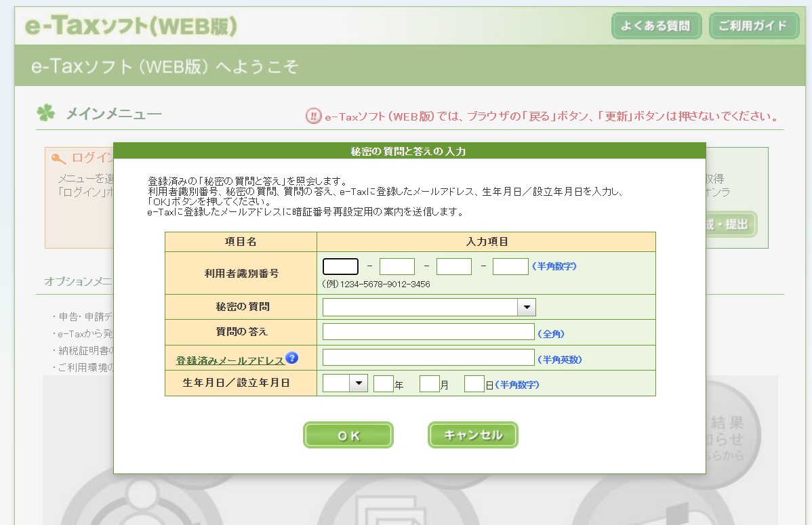Viewport: 812px width, 525px height.
Task: Click the 質問の答え text field
Action: [x=428, y=332]
